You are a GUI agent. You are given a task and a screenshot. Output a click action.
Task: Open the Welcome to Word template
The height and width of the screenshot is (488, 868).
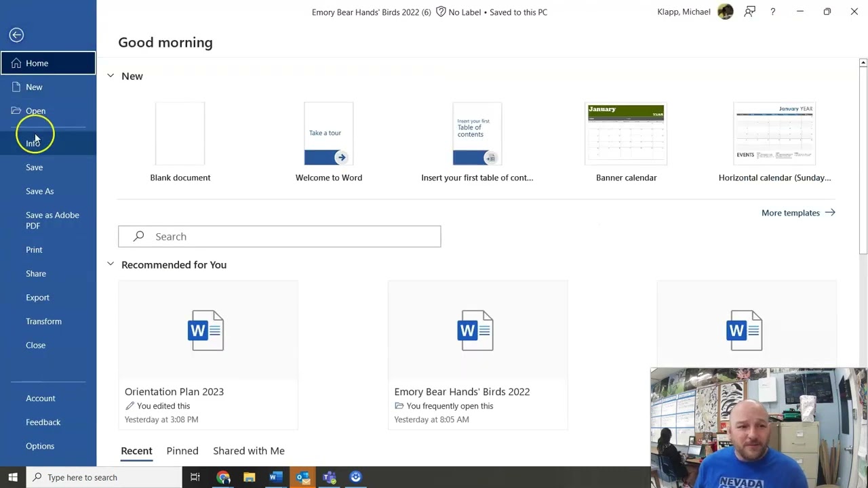click(x=329, y=143)
